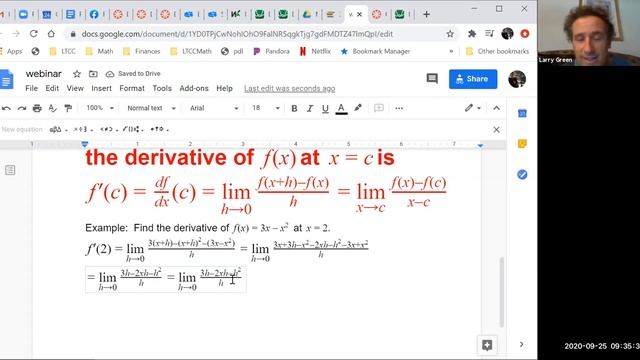Open the File menu
The width and height of the screenshot is (640, 360).
click(31, 88)
